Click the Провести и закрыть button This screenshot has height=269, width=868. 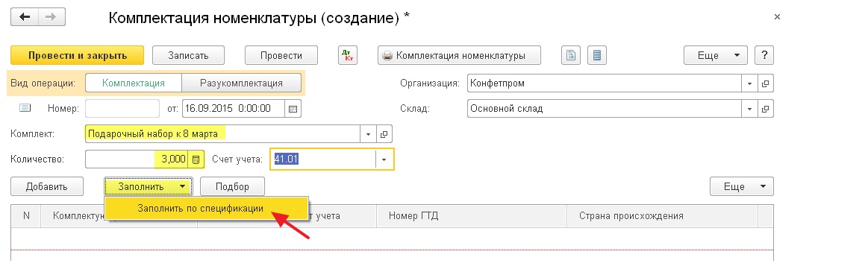click(78, 55)
